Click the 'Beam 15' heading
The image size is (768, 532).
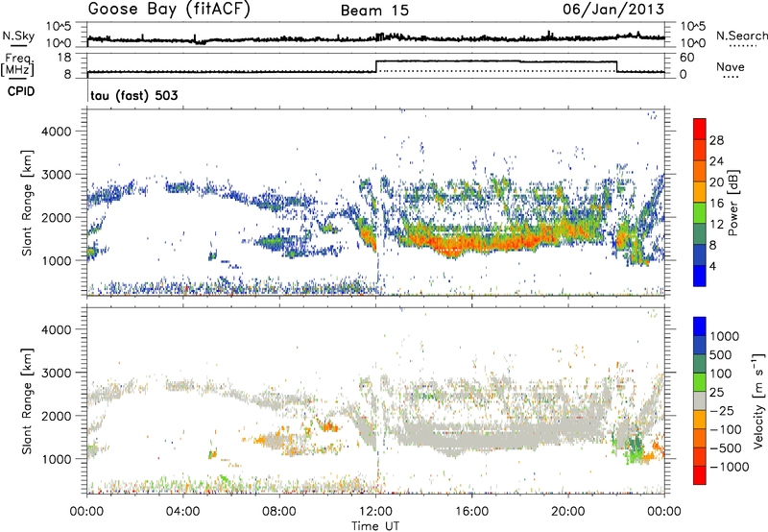374,11
